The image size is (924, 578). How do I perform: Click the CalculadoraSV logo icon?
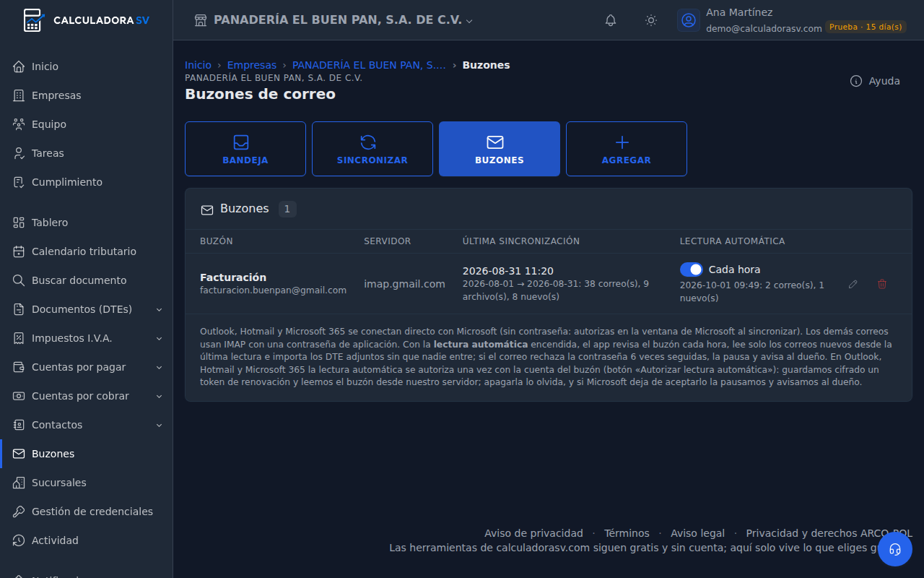[33, 20]
